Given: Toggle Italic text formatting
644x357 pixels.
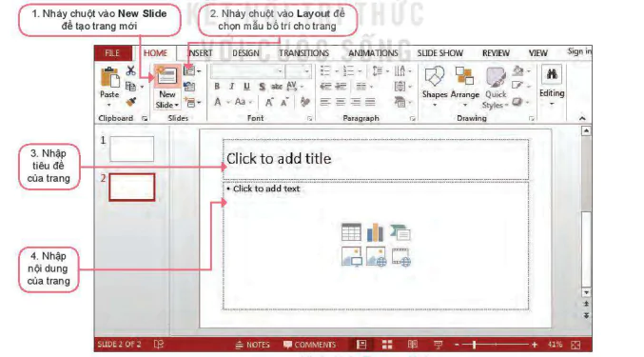Looking at the screenshot, I should (232, 87).
